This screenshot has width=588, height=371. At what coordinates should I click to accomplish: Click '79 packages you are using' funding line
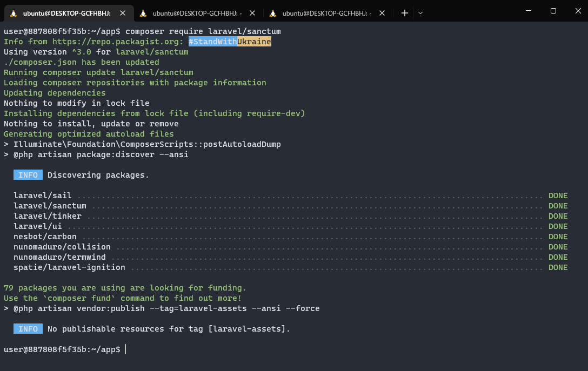(125, 288)
